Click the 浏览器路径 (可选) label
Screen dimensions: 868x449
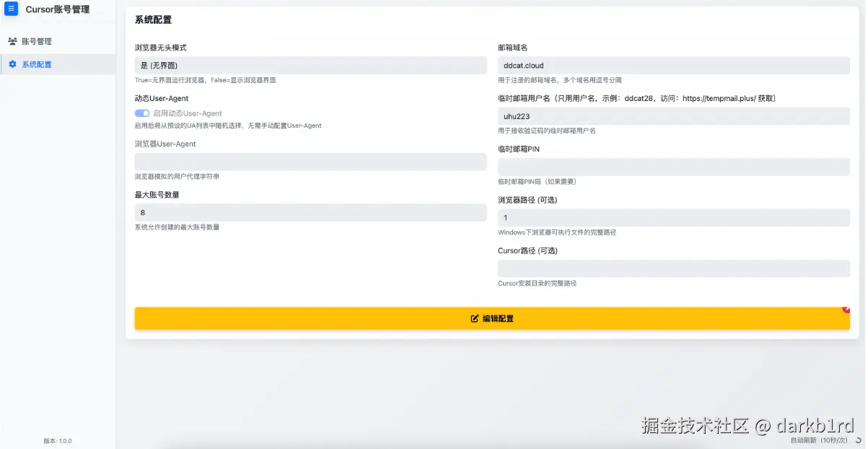(x=527, y=200)
